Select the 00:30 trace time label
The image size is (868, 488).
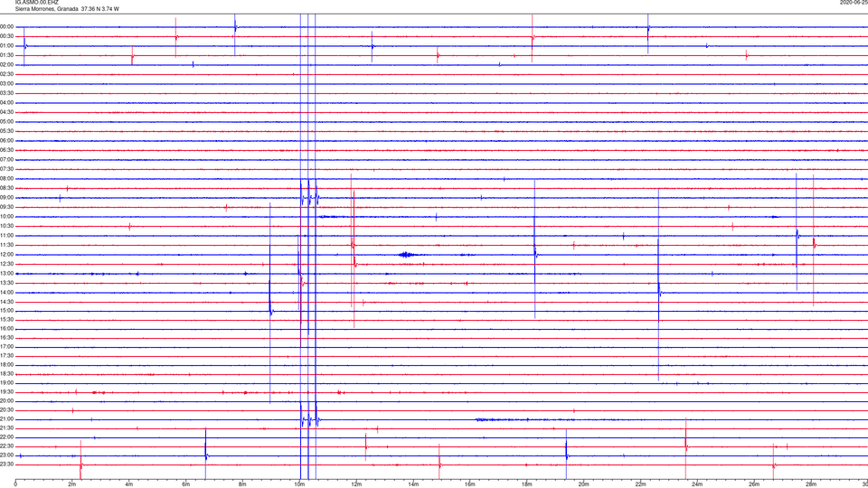(x=6, y=36)
